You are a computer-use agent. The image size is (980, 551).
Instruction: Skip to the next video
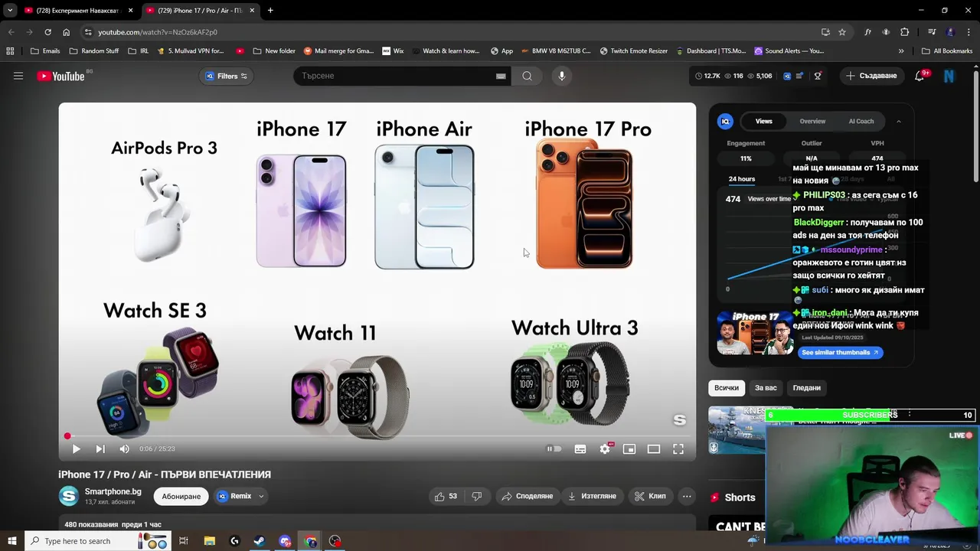100,449
